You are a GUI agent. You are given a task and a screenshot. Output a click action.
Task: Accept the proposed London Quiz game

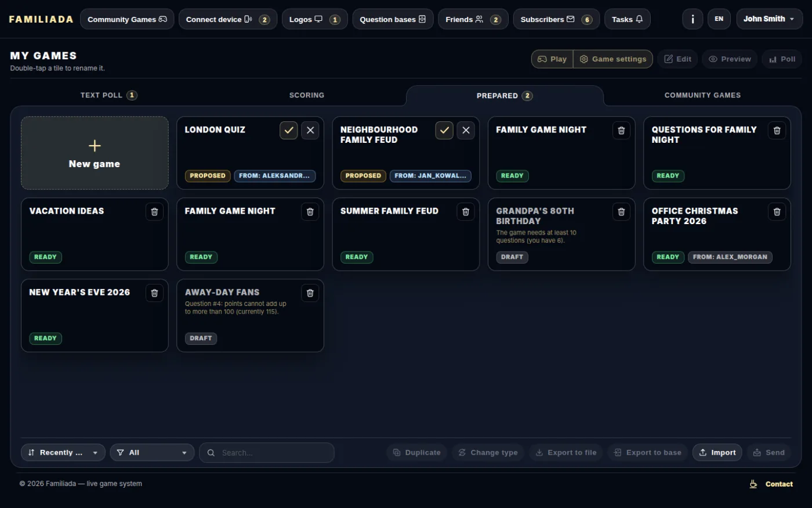pyautogui.click(x=289, y=130)
